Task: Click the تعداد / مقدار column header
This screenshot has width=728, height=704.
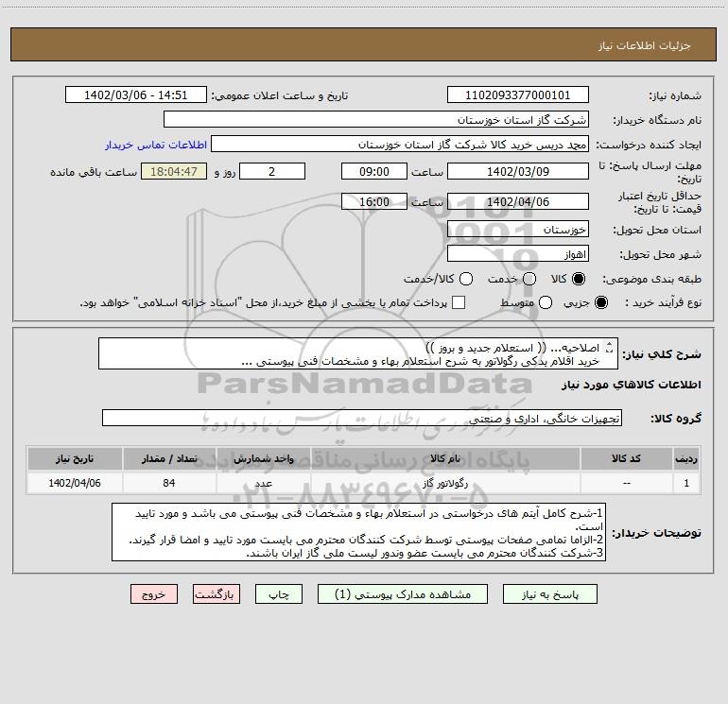Action: click(x=169, y=458)
